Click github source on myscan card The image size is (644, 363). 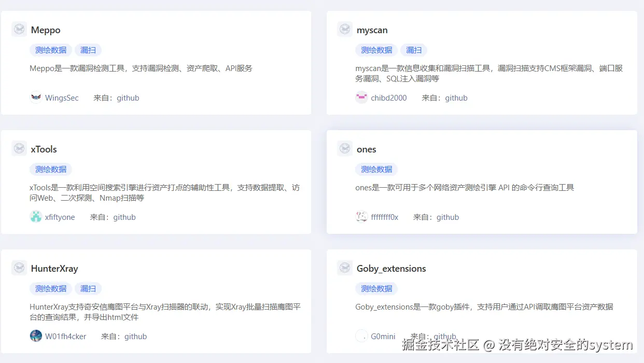(x=456, y=98)
